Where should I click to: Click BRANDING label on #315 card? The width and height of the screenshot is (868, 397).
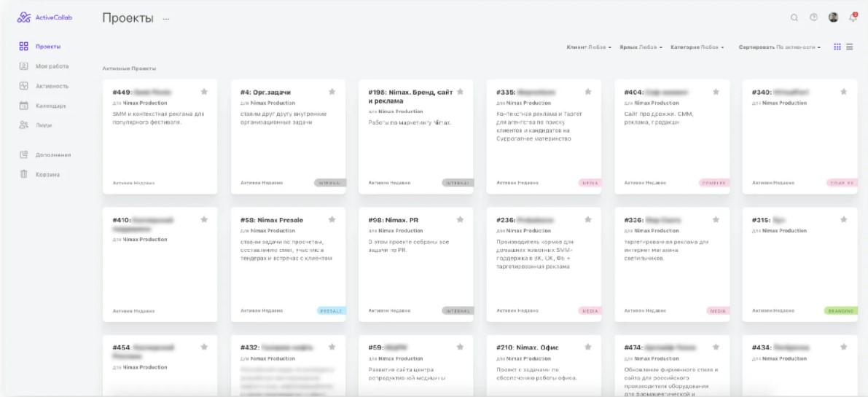(x=841, y=311)
